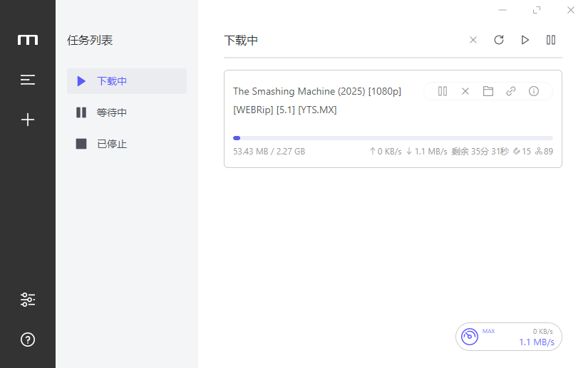Copy link of The Smashing Machine task

(511, 91)
